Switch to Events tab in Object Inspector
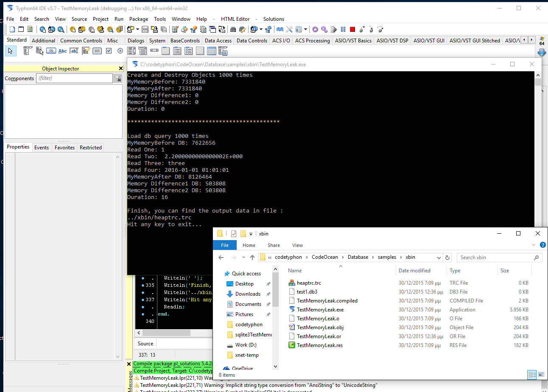The image size is (548, 392). pos(42,148)
